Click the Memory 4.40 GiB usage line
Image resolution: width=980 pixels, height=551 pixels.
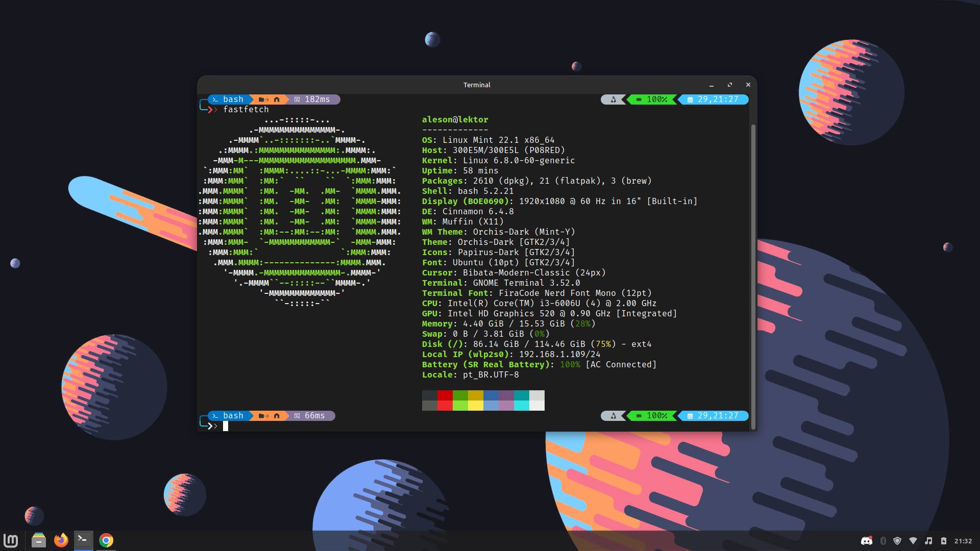[509, 324]
